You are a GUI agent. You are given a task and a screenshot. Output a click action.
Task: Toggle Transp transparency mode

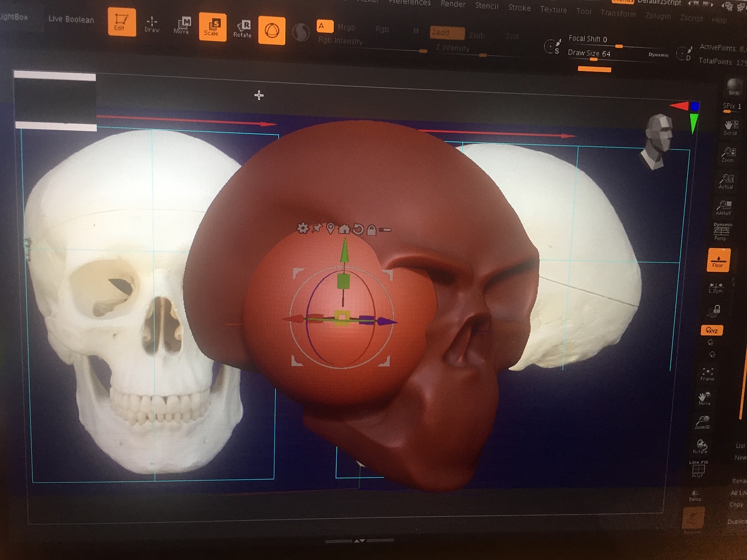tap(694, 495)
